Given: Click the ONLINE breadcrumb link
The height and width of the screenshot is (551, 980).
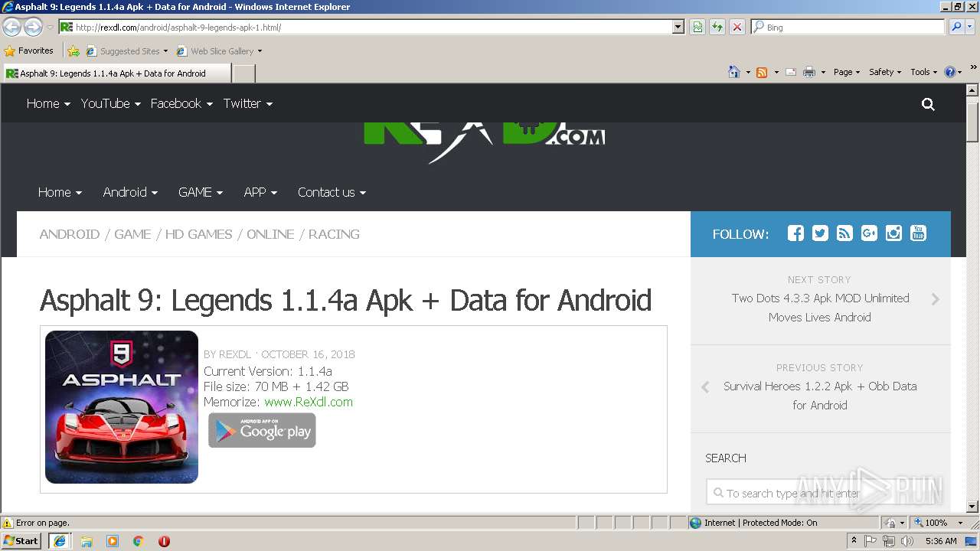Looking at the screenshot, I should 270,234.
